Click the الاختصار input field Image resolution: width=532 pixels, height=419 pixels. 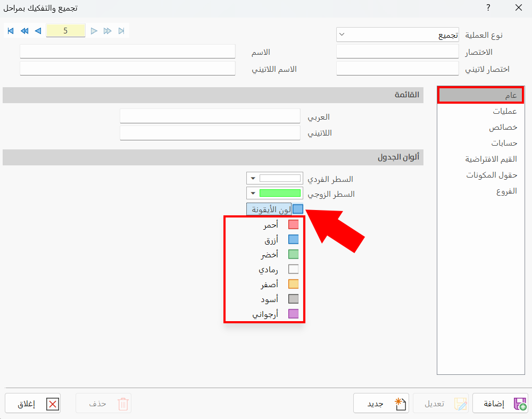[x=397, y=52]
